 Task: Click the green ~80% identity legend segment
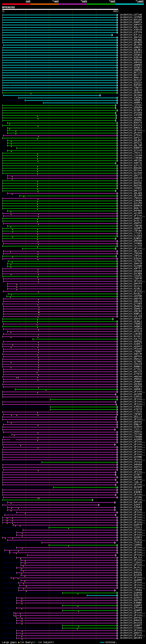(101, 4)
